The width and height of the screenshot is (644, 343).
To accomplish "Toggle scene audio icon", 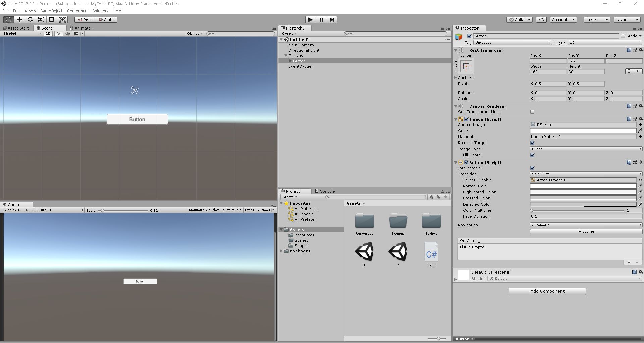I will click(x=67, y=34).
